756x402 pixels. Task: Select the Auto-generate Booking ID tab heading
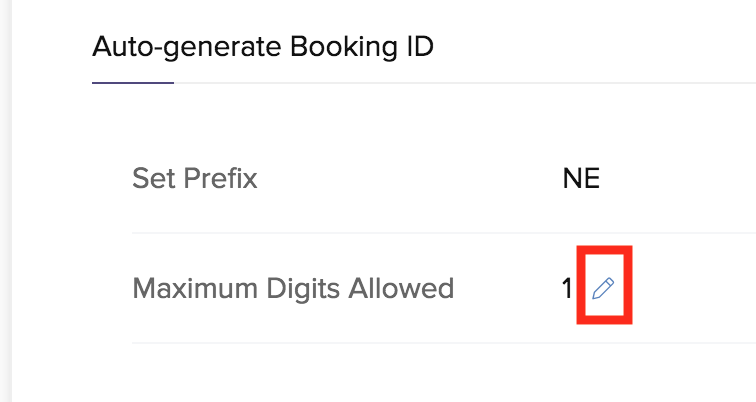[x=263, y=47]
